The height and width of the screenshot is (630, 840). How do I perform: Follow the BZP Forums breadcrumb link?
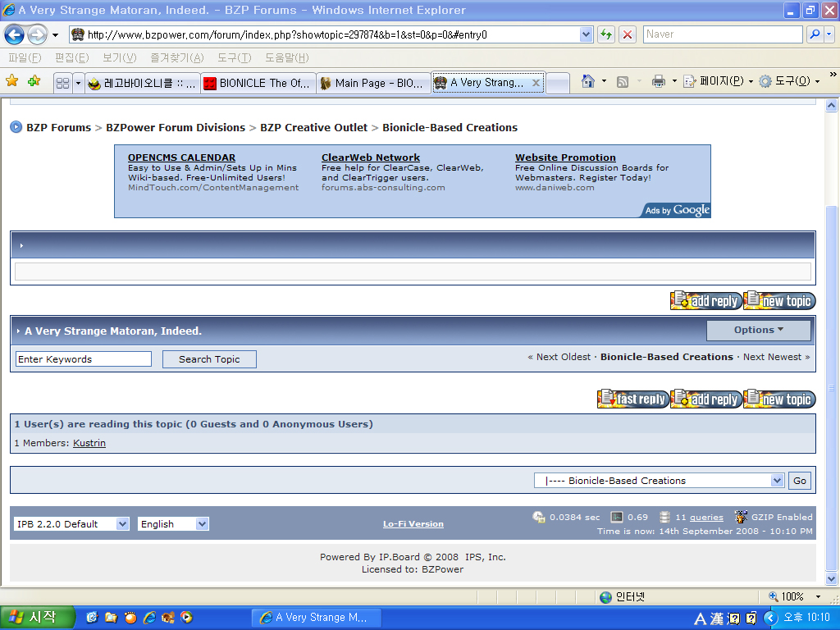[x=58, y=127]
